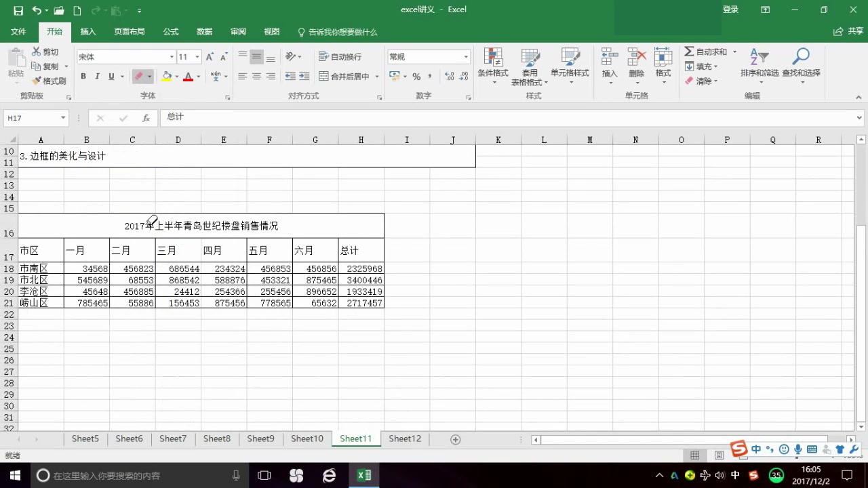Image resolution: width=868 pixels, height=488 pixels.
Task: Open Conditional Formatting (条件格式)
Action: (493, 66)
